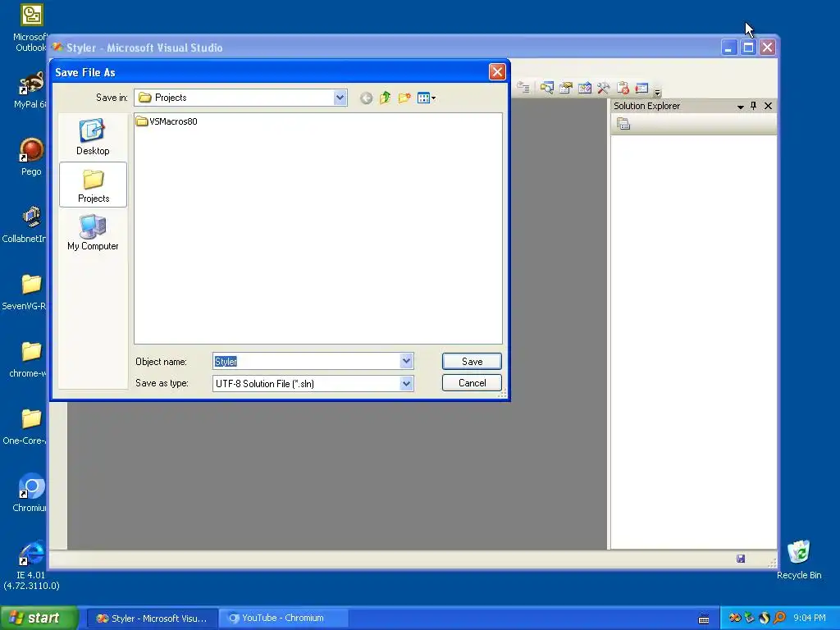Minimize the Visual Studio window

[x=728, y=48]
